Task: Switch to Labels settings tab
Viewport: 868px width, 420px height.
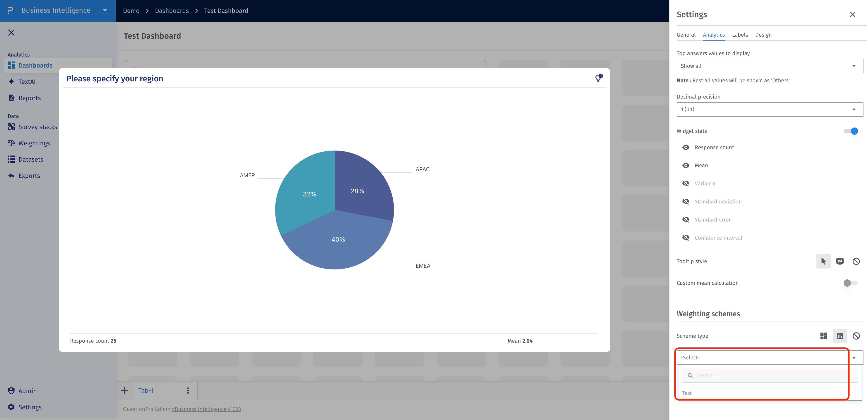Action: tap(740, 35)
